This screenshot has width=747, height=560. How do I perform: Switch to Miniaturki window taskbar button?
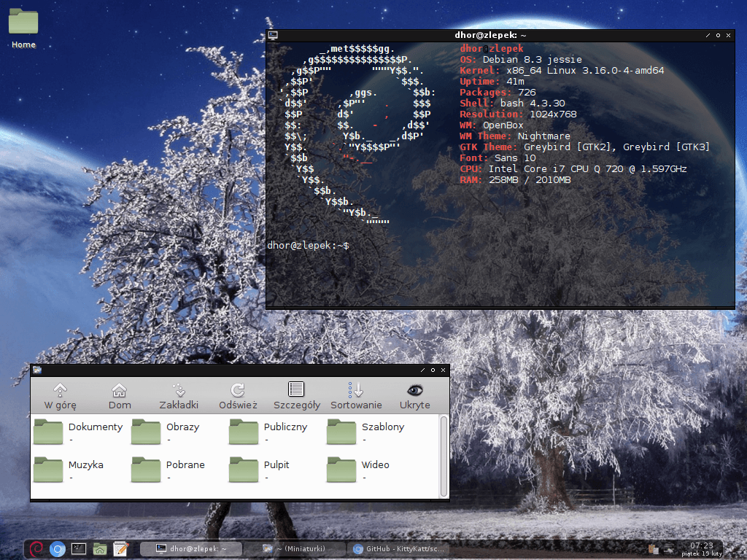point(295,549)
